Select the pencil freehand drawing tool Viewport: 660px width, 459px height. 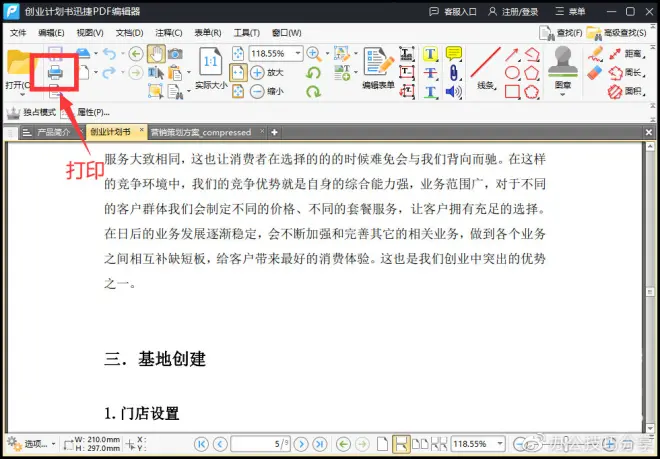pos(595,53)
